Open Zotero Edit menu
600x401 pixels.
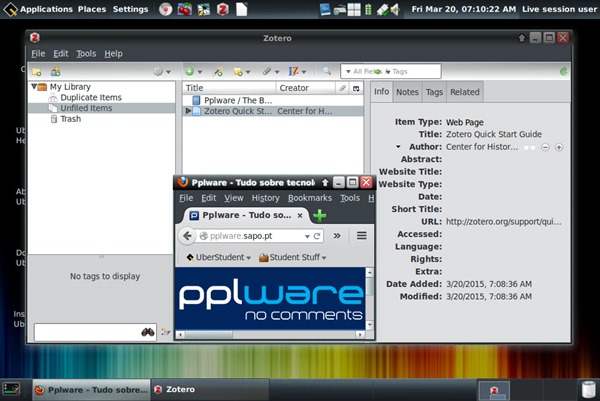[x=60, y=54]
